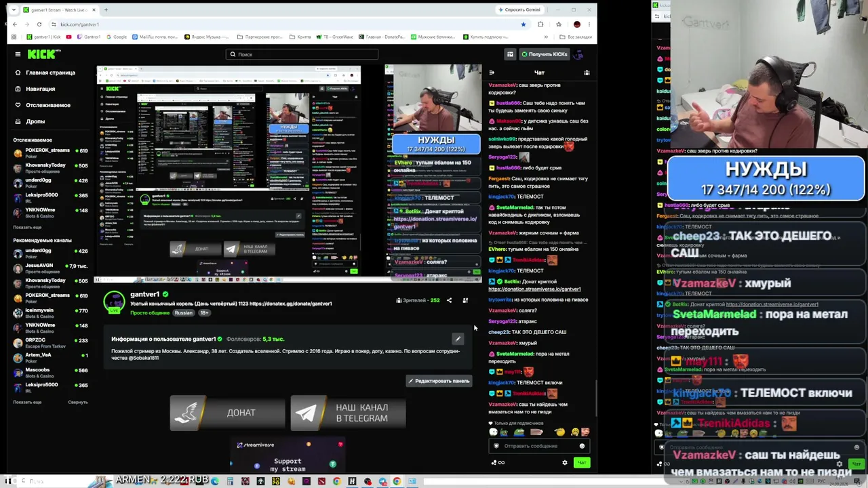
Task: Reload the Kick page
Action: [x=39, y=24]
